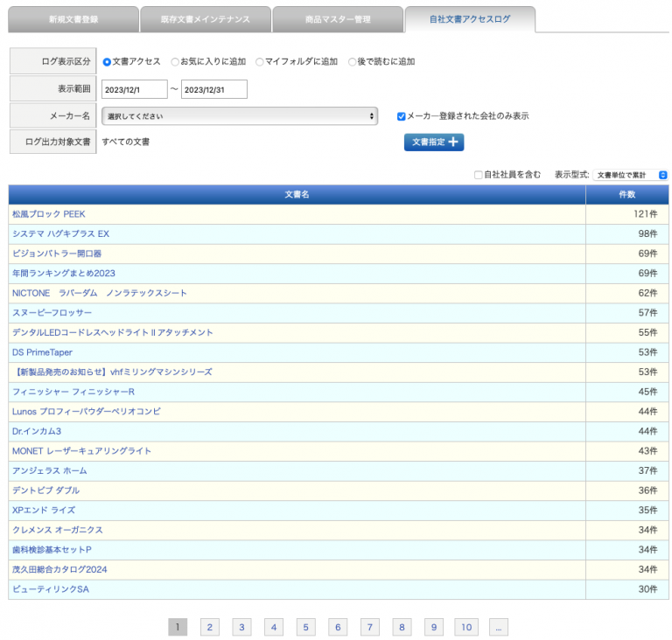This screenshot has width=672, height=640.
Task: Click the 98件 count cell
Action: click(x=627, y=234)
